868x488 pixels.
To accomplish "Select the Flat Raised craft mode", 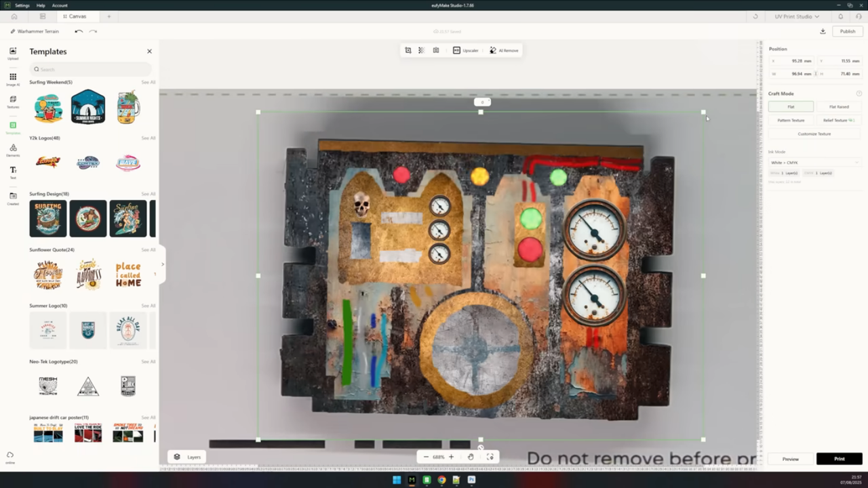I will coord(839,106).
